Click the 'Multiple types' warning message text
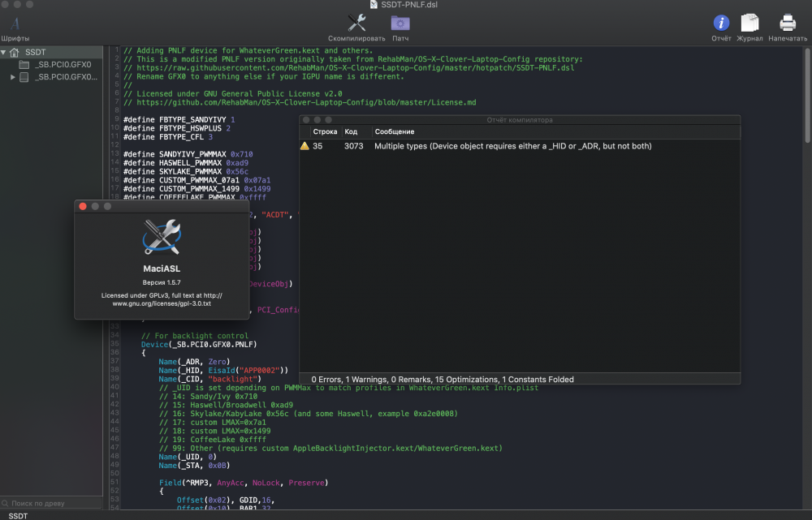Viewport: 812px width, 520px height. point(512,146)
